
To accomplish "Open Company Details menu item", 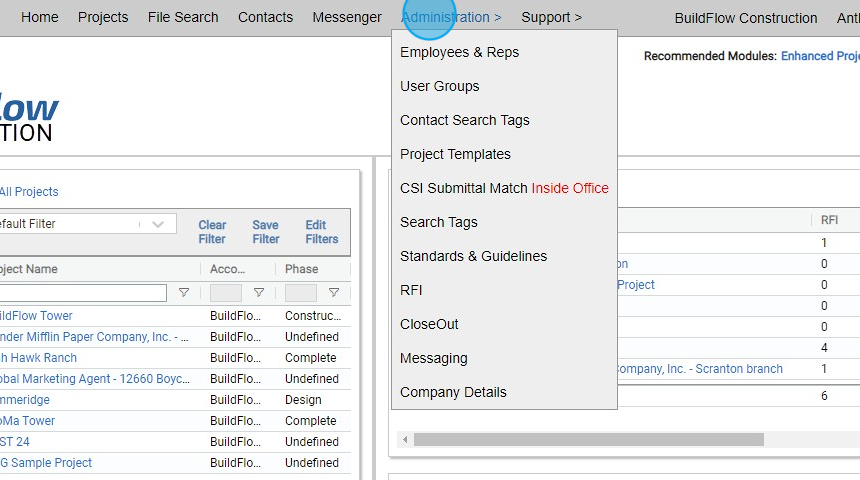I will (x=453, y=392).
